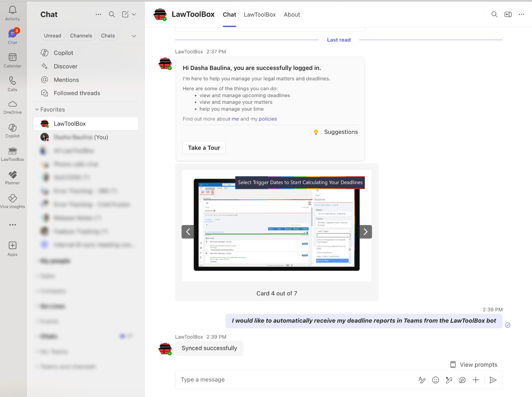
Task: Open the emoji picker icon
Action: click(436, 380)
